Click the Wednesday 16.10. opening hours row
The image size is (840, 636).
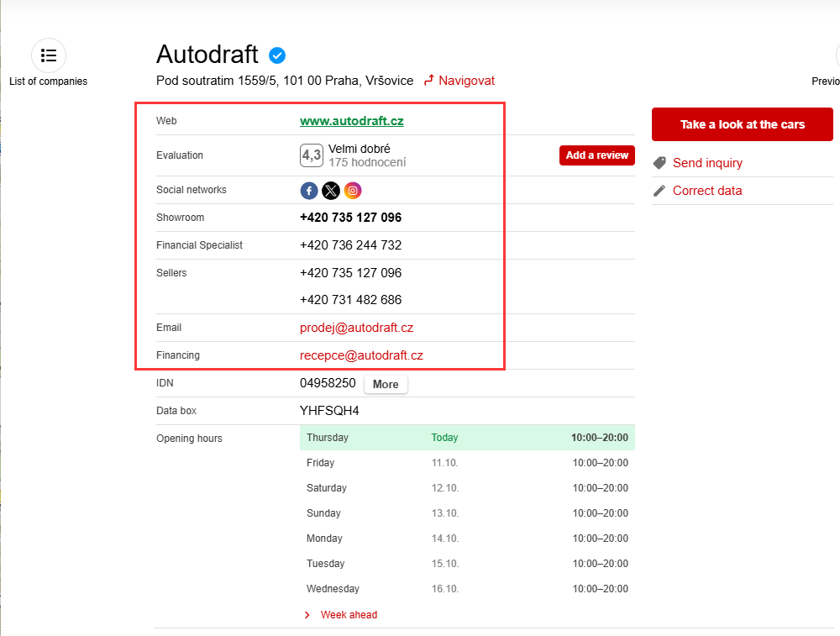coord(467,589)
